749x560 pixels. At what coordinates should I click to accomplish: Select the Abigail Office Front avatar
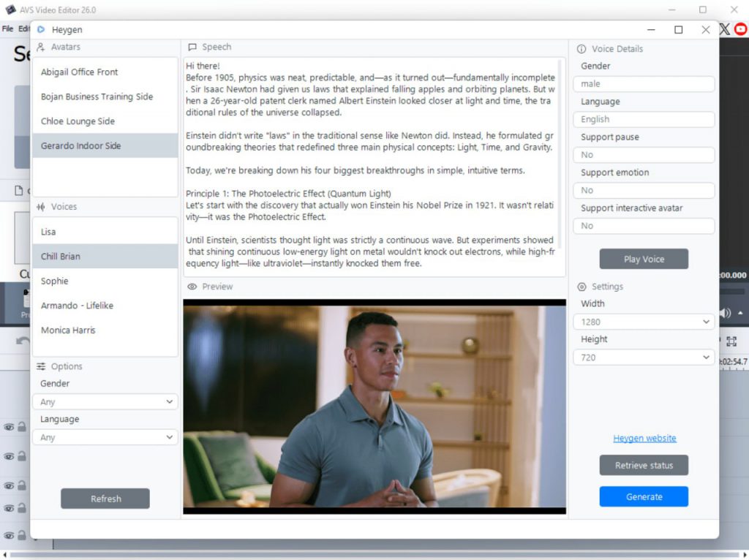[105, 72]
